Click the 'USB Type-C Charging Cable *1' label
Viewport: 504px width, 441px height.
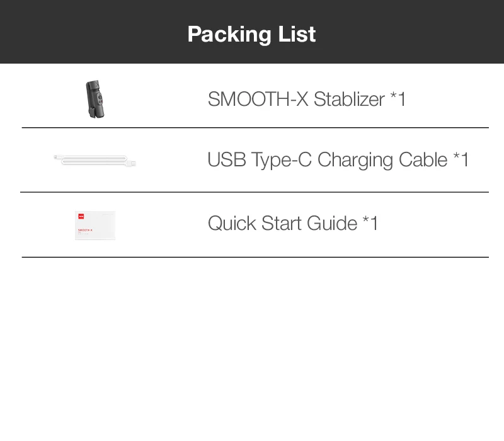[338, 160]
